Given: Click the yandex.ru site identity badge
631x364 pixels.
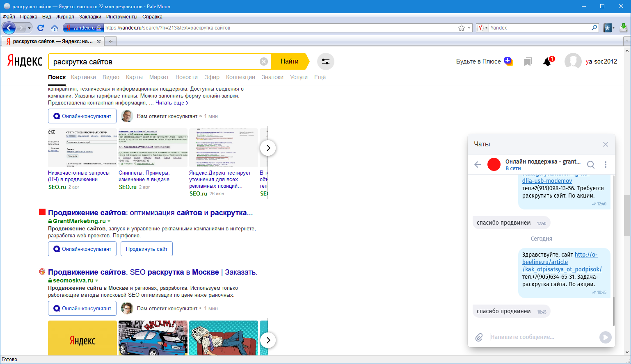Looking at the screenshot, I should (x=82, y=28).
